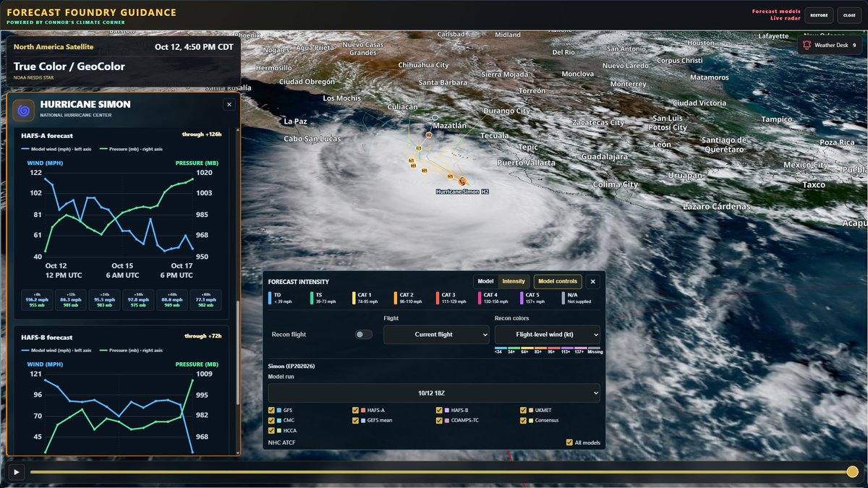Uncheck the HAFS-A model checkbox
Screen dimensions: 868x488
(356, 410)
